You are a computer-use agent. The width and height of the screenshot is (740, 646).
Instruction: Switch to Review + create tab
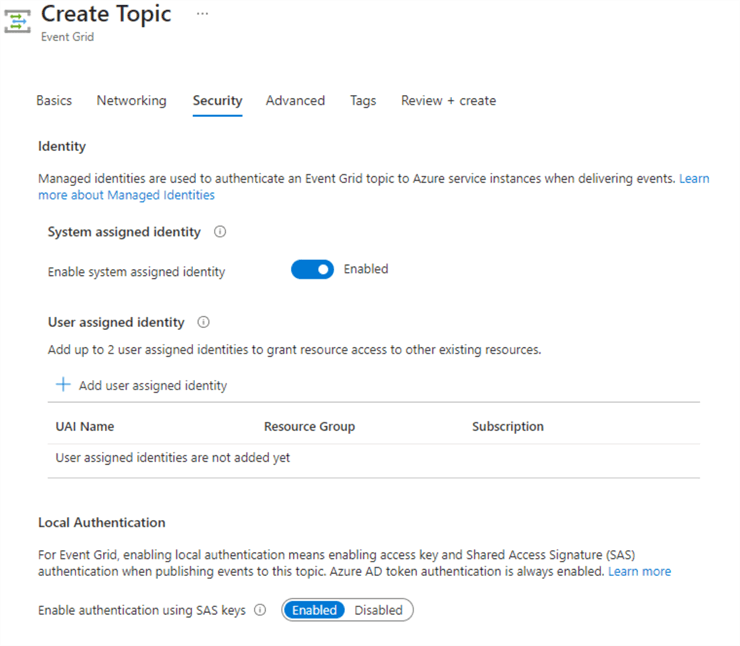coord(448,101)
